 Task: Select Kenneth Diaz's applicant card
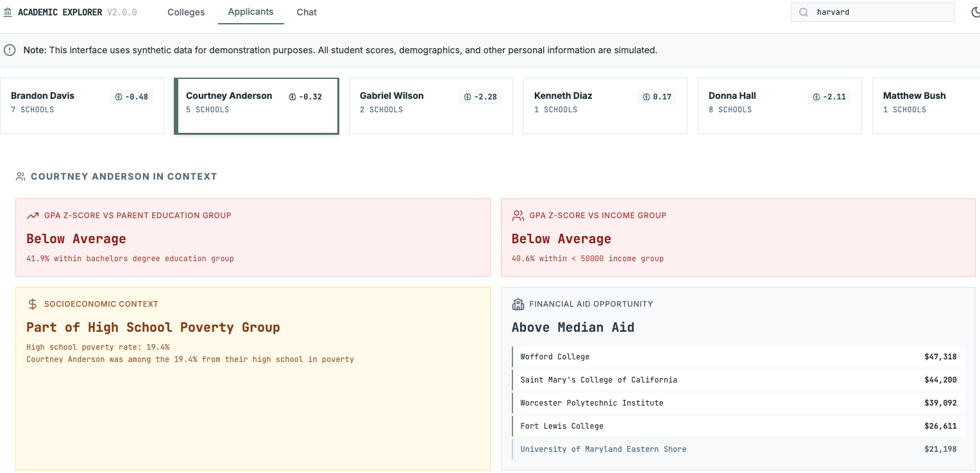click(605, 105)
